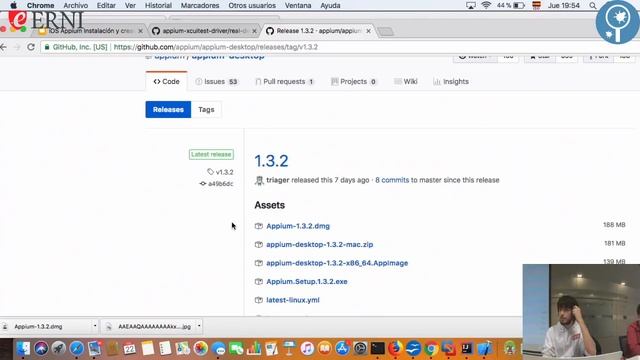Image resolution: width=640 pixels, height=360 pixels.
Task: Reload the current page
Action: 31,47
